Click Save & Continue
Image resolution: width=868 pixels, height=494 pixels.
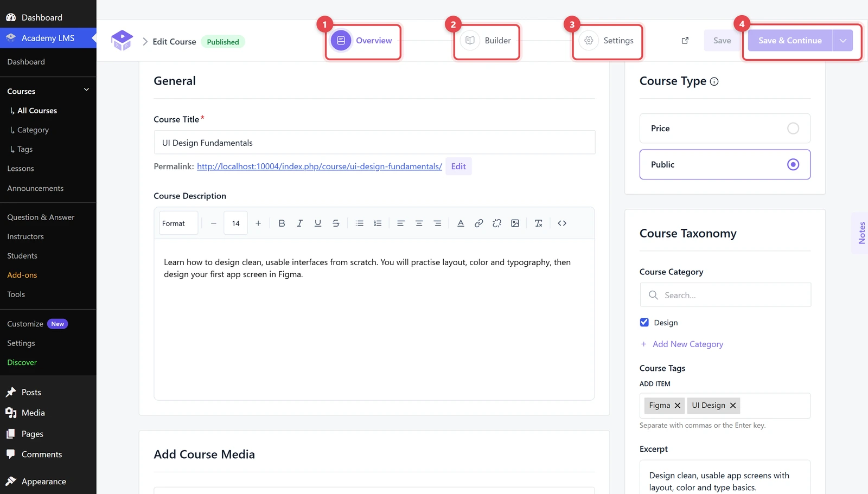pos(790,41)
